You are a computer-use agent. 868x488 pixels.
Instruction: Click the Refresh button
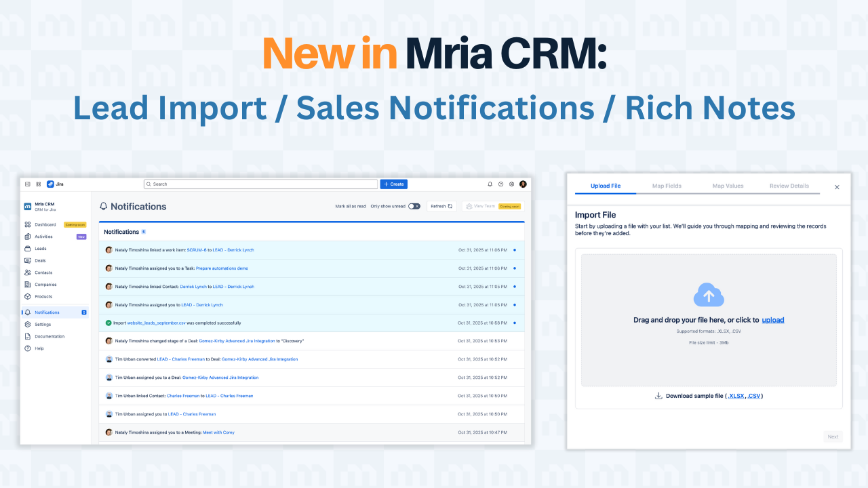(x=441, y=206)
